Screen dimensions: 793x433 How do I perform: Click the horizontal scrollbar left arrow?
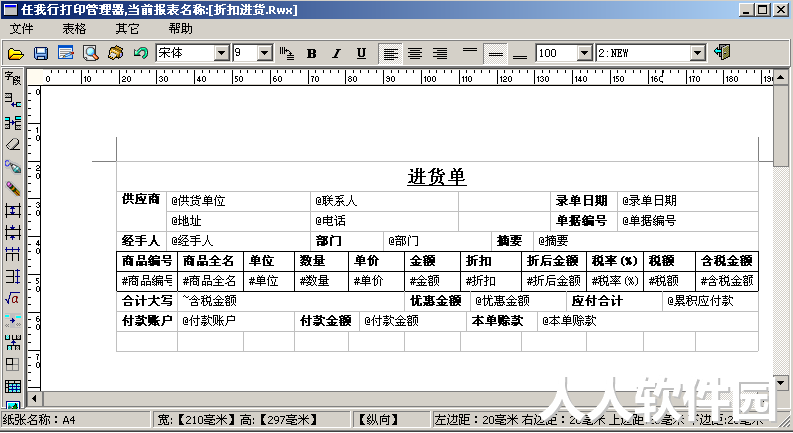tap(34, 398)
